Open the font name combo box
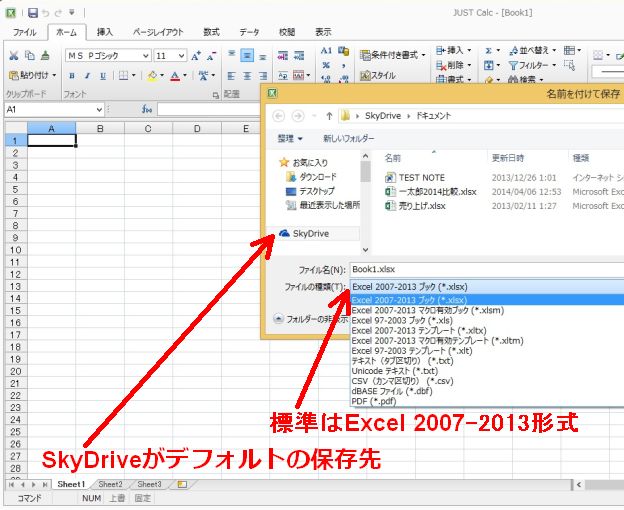Viewport: 624px width, 510px height. [x=108, y=56]
